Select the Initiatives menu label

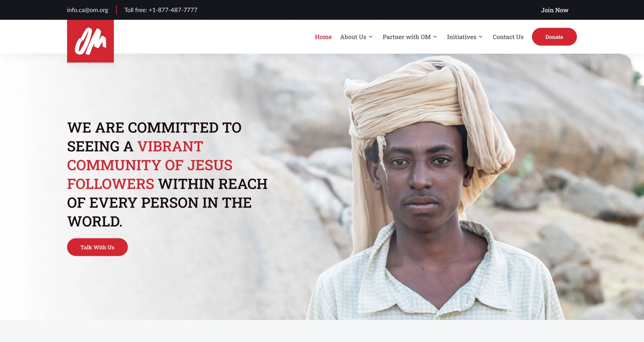[462, 37]
